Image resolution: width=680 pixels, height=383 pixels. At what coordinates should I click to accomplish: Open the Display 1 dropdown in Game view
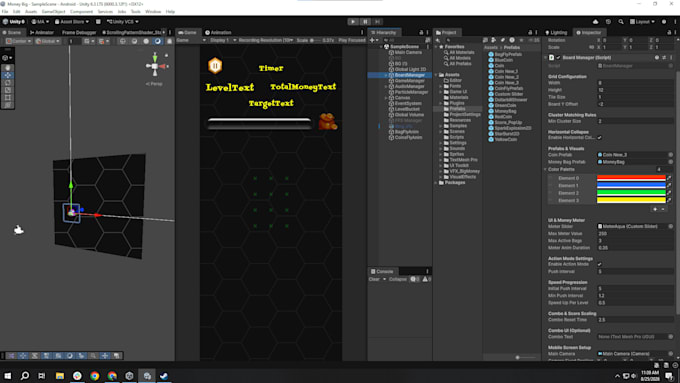pyautogui.click(x=223, y=40)
